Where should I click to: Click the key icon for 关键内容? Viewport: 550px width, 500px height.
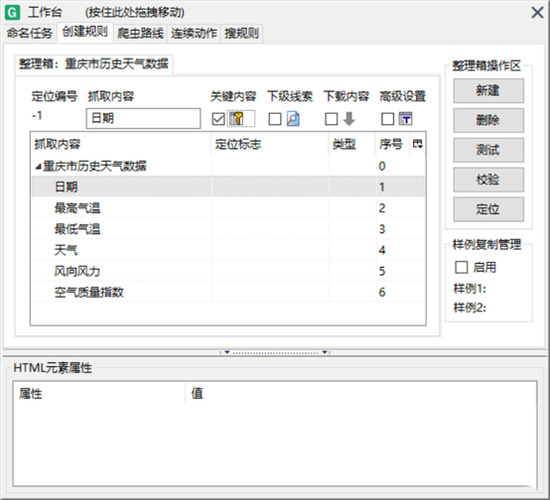click(236, 119)
